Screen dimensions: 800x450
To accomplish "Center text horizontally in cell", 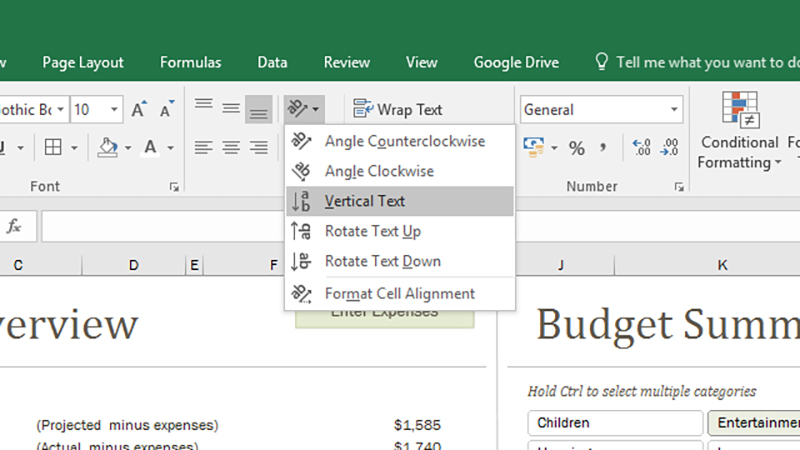I will [x=231, y=148].
